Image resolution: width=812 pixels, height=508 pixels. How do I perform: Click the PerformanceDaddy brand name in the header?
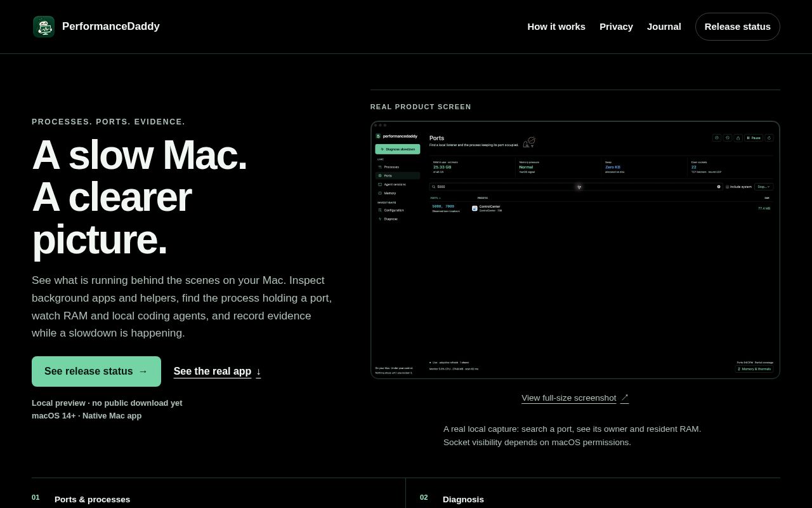pyautogui.click(x=111, y=27)
